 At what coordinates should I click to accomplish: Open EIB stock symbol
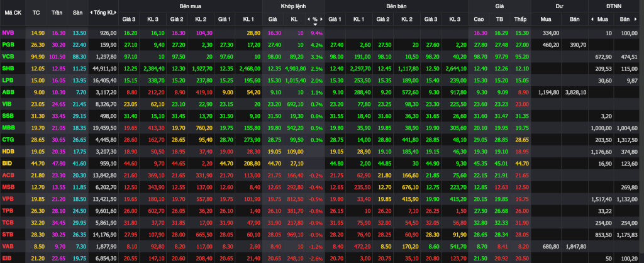[x=7, y=258]
